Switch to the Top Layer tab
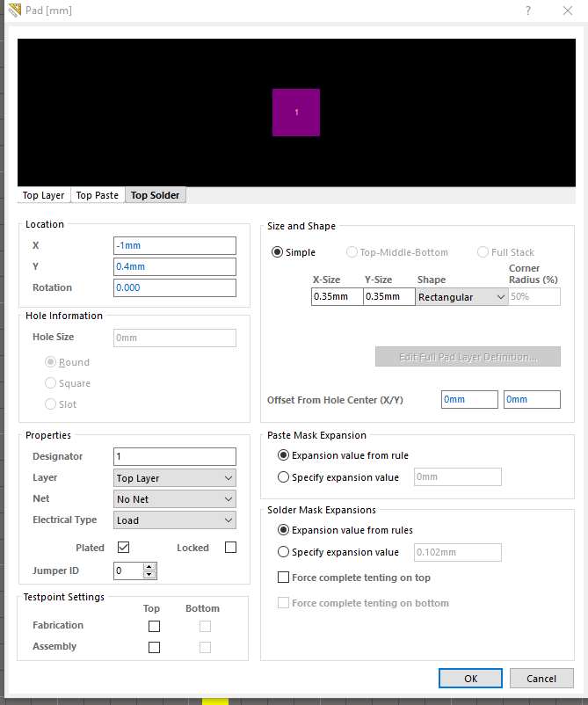This screenshot has height=705, width=588. tap(44, 195)
